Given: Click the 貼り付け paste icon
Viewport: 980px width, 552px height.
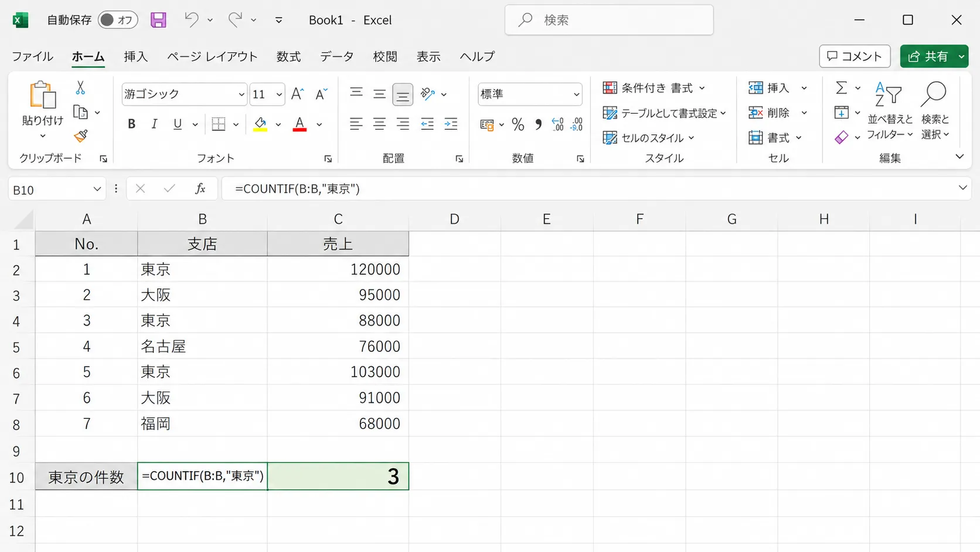Looking at the screenshot, I should [43, 95].
